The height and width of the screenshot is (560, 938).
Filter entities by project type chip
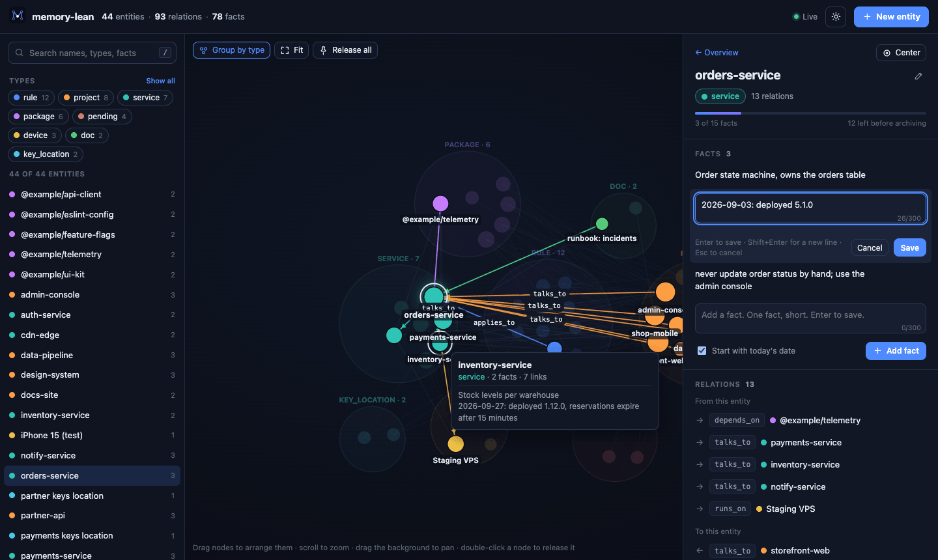pos(86,98)
